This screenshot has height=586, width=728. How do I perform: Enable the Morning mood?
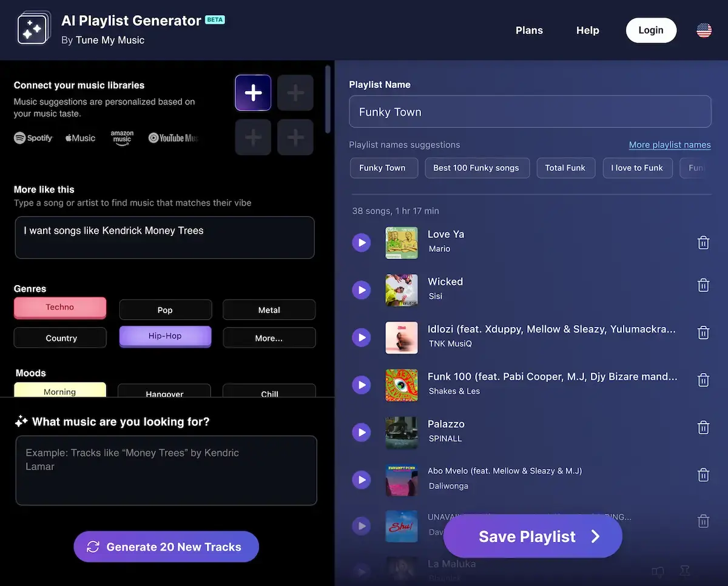pos(59,391)
